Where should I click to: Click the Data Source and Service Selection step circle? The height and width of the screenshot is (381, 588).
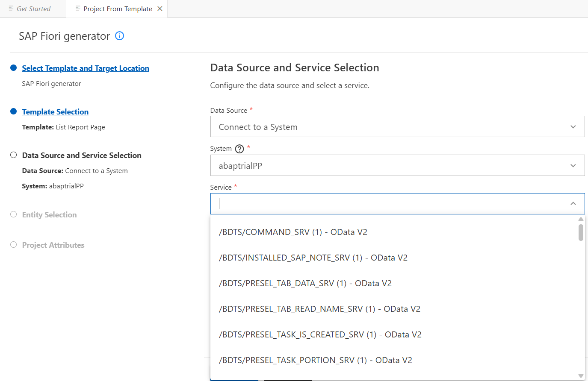point(14,155)
